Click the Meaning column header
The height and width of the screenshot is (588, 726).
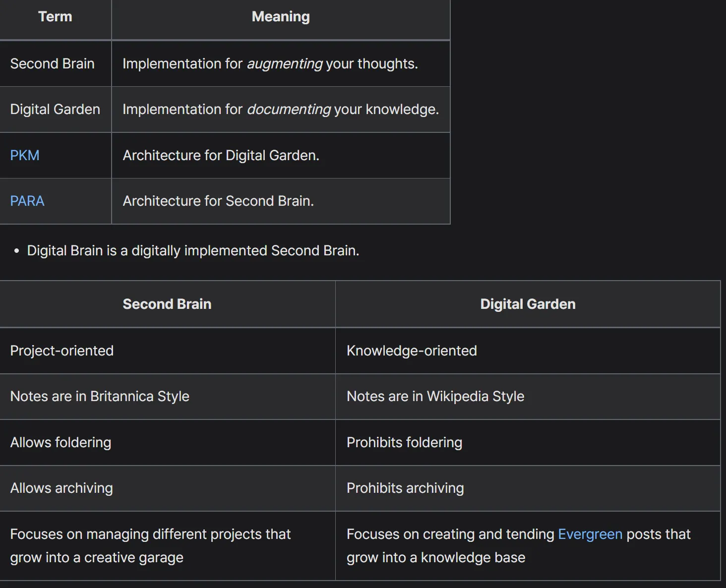(281, 17)
